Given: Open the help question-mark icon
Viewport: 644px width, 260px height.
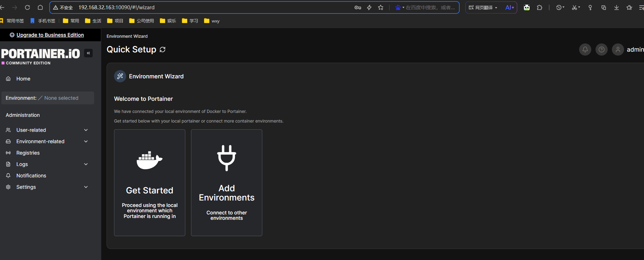Looking at the screenshot, I should 602,50.
